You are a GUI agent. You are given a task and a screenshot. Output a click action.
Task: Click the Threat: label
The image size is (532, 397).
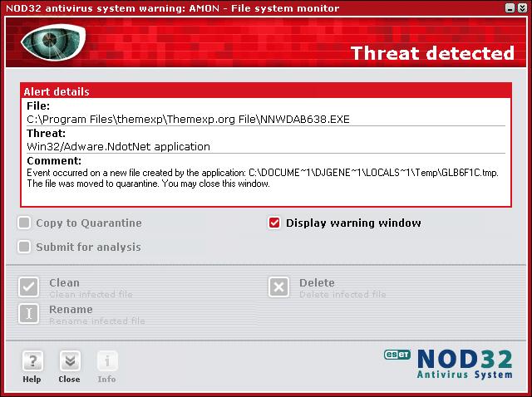[47, 133]
